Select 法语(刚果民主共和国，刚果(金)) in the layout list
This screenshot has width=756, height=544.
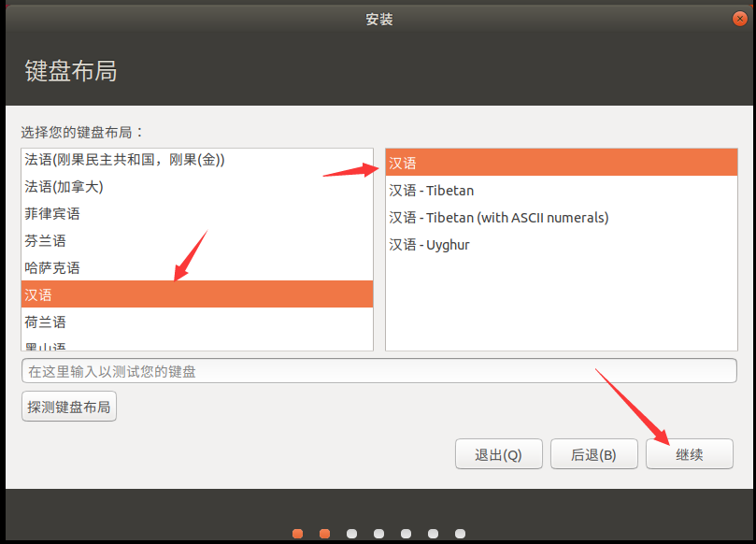tap(197, 160)
